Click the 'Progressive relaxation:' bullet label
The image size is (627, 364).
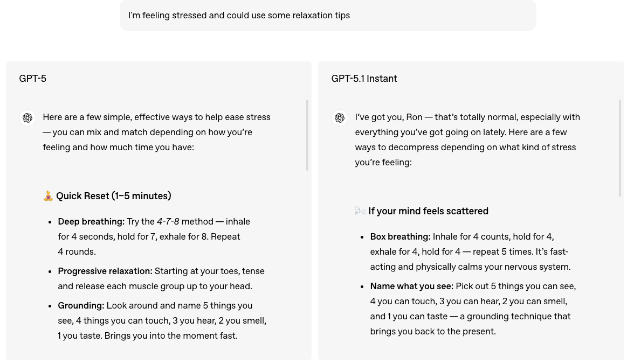coord(105,271)
